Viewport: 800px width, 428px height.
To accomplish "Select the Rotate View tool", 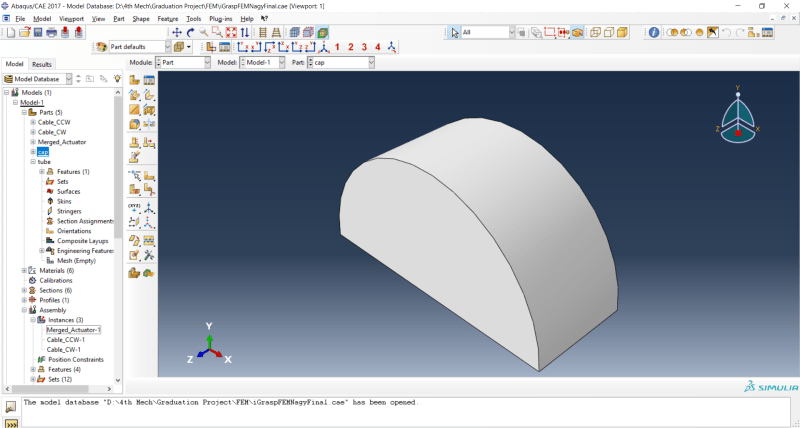I will [x=190, y=33].
